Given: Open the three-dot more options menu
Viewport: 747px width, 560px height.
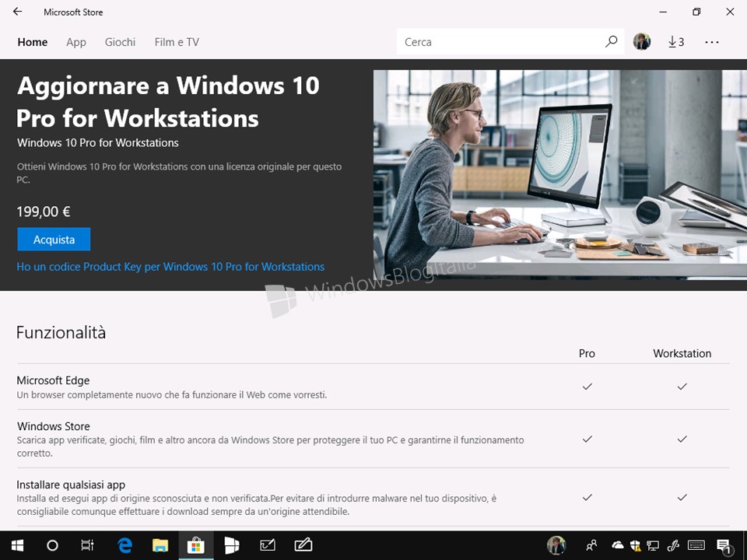Looking at the screenshot, I should pos(712,42).
